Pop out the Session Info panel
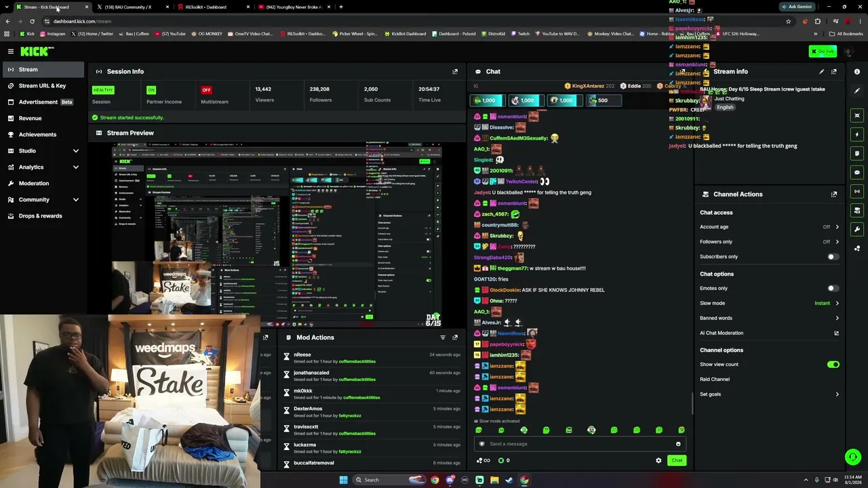This screenshot has width=868, height=488. point(455,71)
